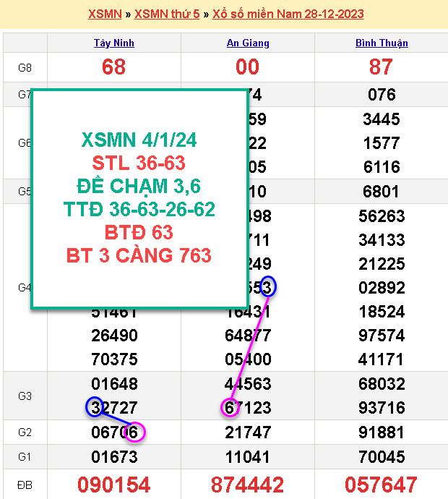Click the magenta circle on 06706
The image size is (448, 499).
tap(135, 432)
